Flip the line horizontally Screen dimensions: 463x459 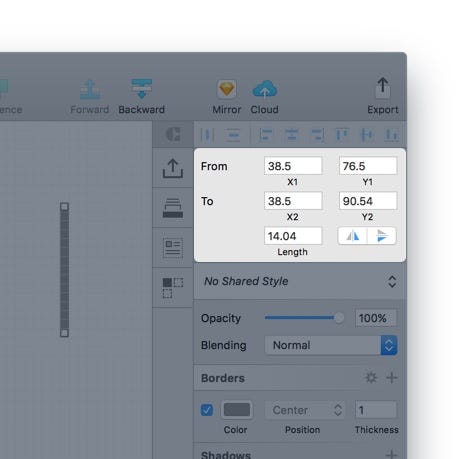point(353,236)
